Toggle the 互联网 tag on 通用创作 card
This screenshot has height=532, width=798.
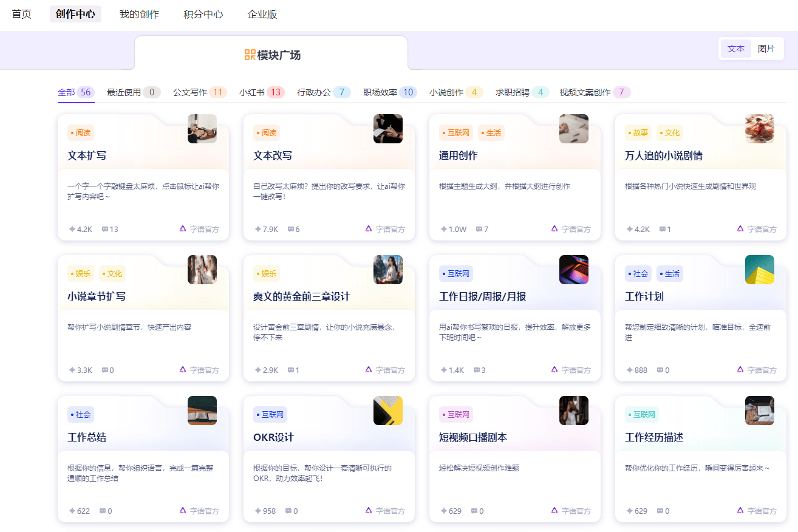(455, 132)
